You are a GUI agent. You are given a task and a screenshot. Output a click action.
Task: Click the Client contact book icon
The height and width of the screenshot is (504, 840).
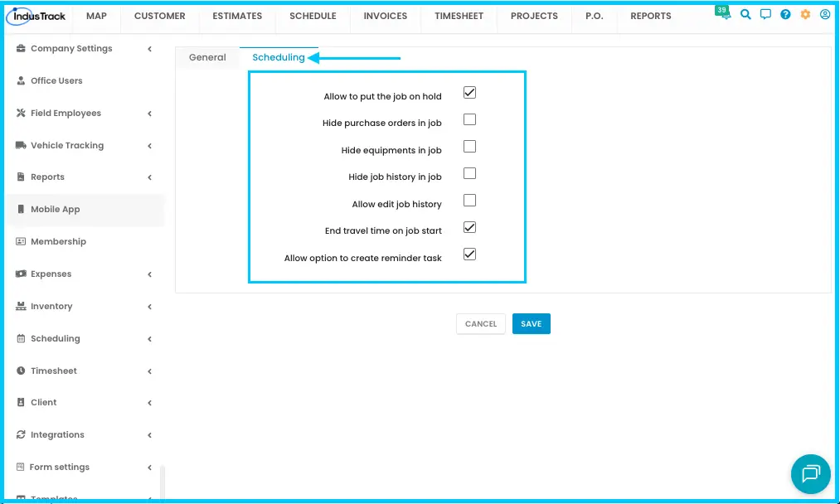21,402
